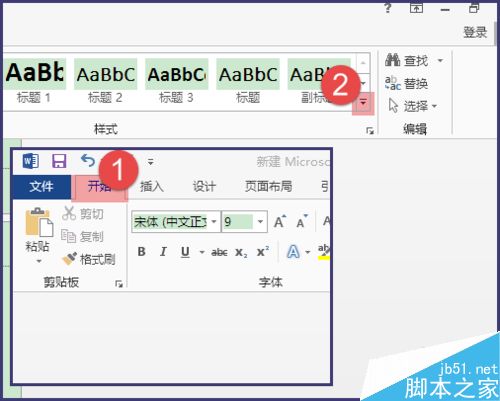Open the text effects dropdown arrow
The width and height of the screenshot is (500, 401).
308,252
